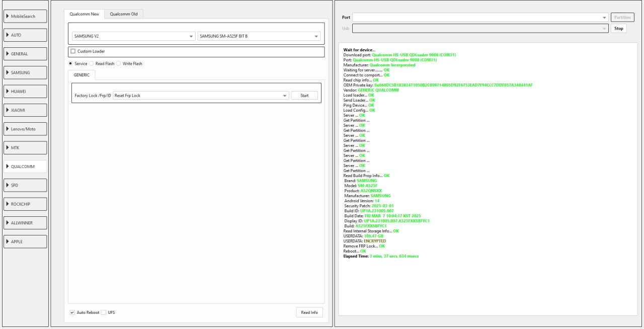Click the 'Remove FRP Lock... OK' log line
644x329 pixels.
pyautogui.click(x=364, y=246)
